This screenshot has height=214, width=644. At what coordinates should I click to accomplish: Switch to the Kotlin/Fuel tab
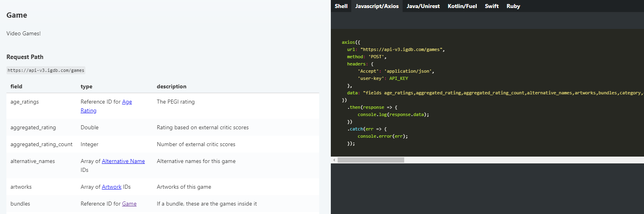(x=462, y=6)
